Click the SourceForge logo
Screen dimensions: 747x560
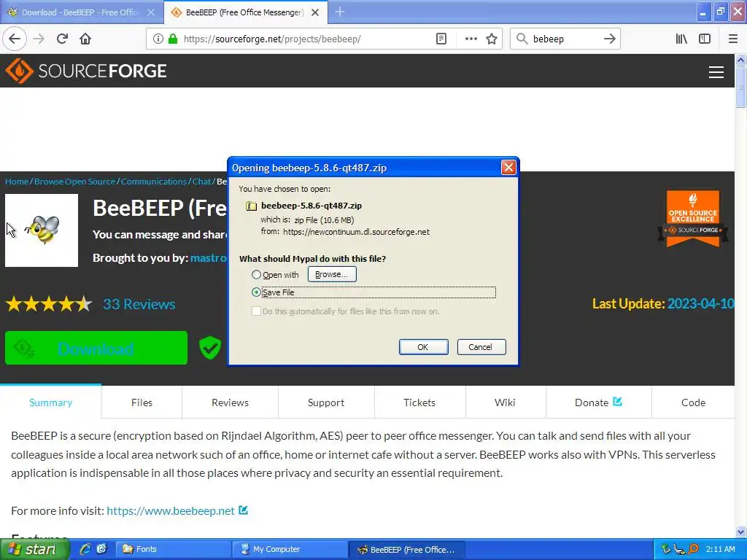coord(86,71)
